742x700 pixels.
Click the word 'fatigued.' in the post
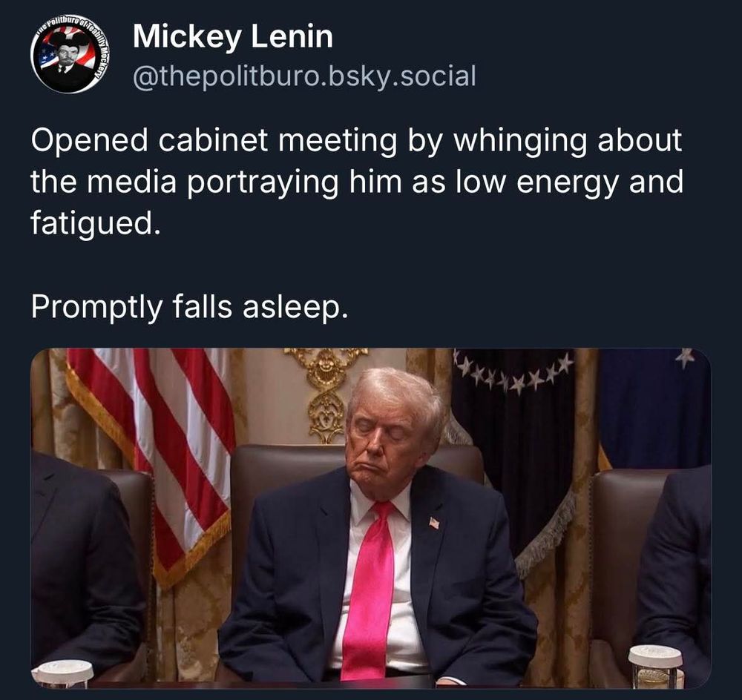click(95, 224)
